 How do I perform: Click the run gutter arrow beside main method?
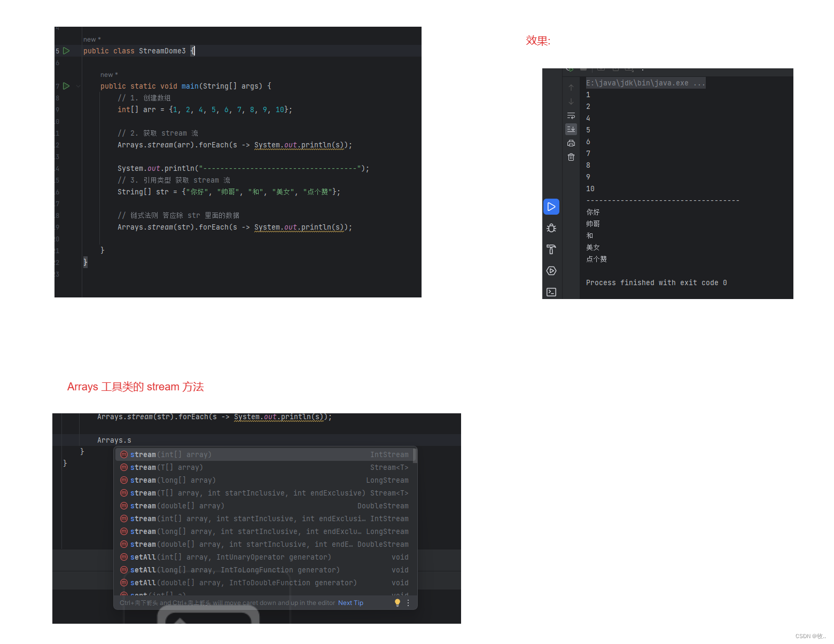pos(66,86)
